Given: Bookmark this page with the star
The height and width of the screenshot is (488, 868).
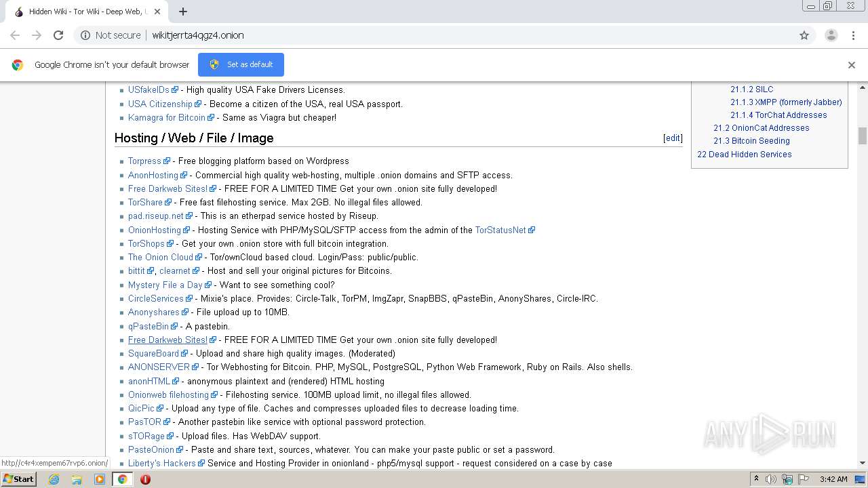Looking at the screenshot, I should coord(804,35).
